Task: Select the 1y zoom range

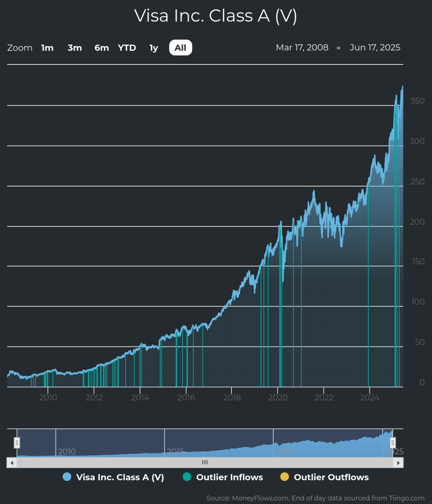Action: point(154,48)
